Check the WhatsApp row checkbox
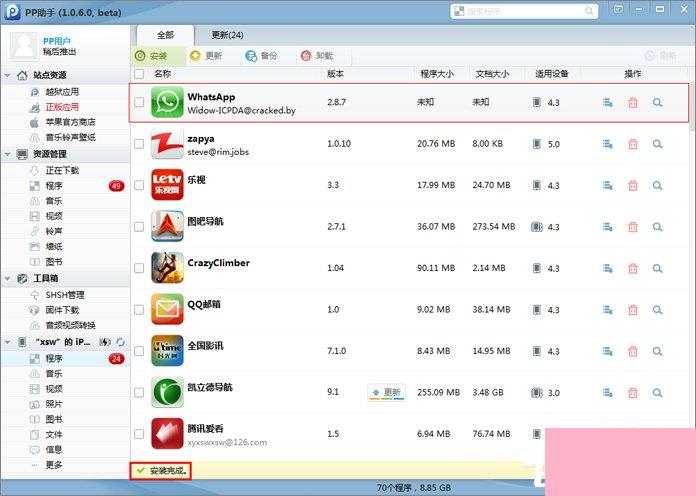This screenshot has width=696, height=496. click(x=139, y=102)
